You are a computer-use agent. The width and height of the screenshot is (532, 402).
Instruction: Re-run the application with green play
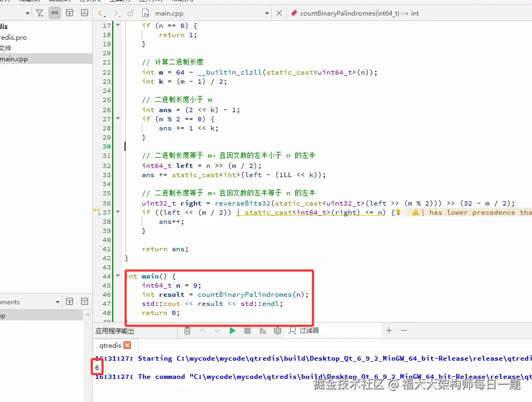(x=232, y=331)
